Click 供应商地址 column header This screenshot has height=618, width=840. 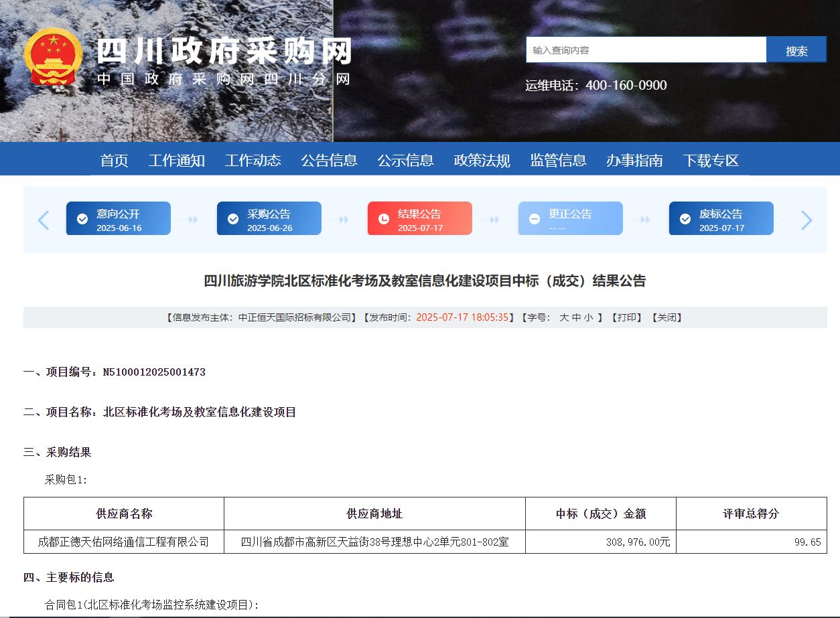click(374, 514)
